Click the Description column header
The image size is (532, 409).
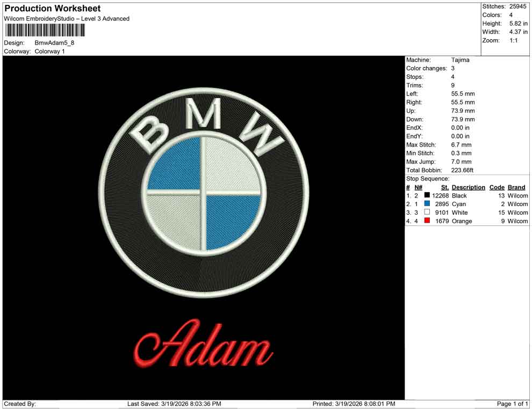click(468, 187)
